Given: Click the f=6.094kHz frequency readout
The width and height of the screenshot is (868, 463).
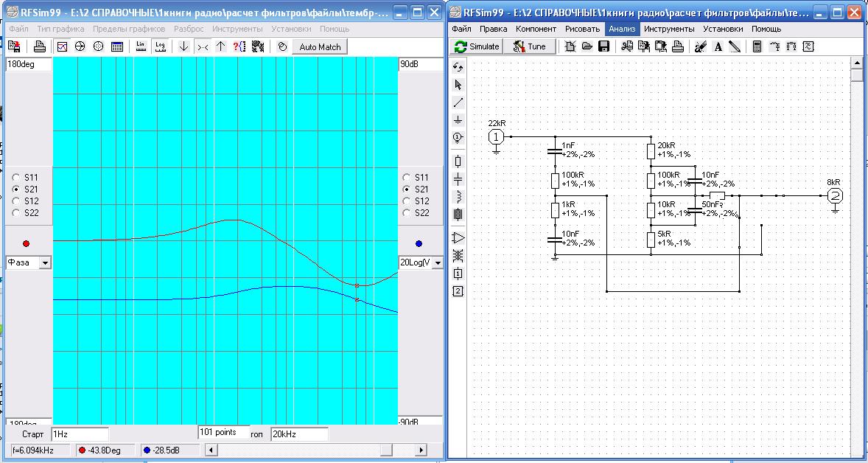Looking at the screenshot, I should tap(41, 450).
